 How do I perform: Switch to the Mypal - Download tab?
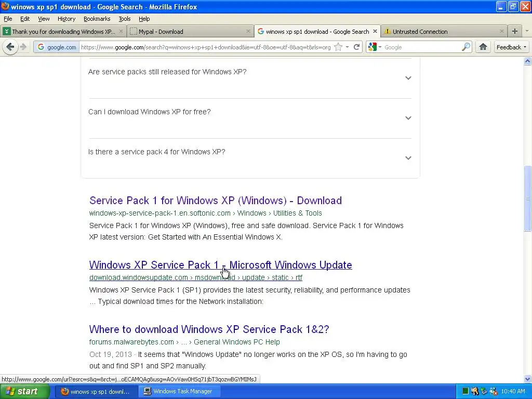(x=190, y=31)
